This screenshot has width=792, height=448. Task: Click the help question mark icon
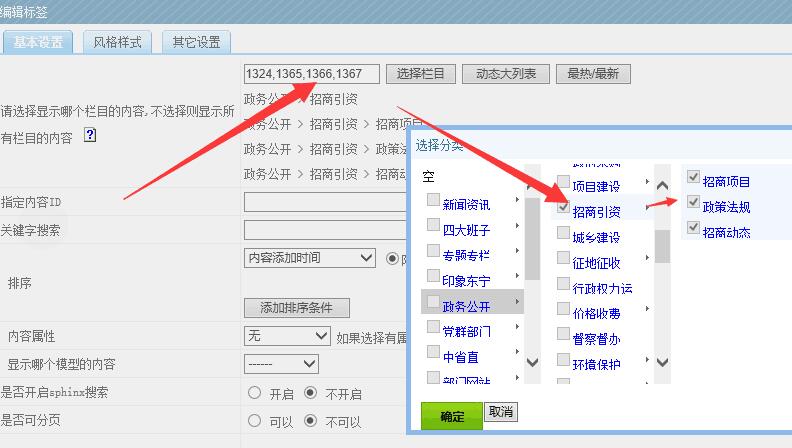click(x=90, y=135)
